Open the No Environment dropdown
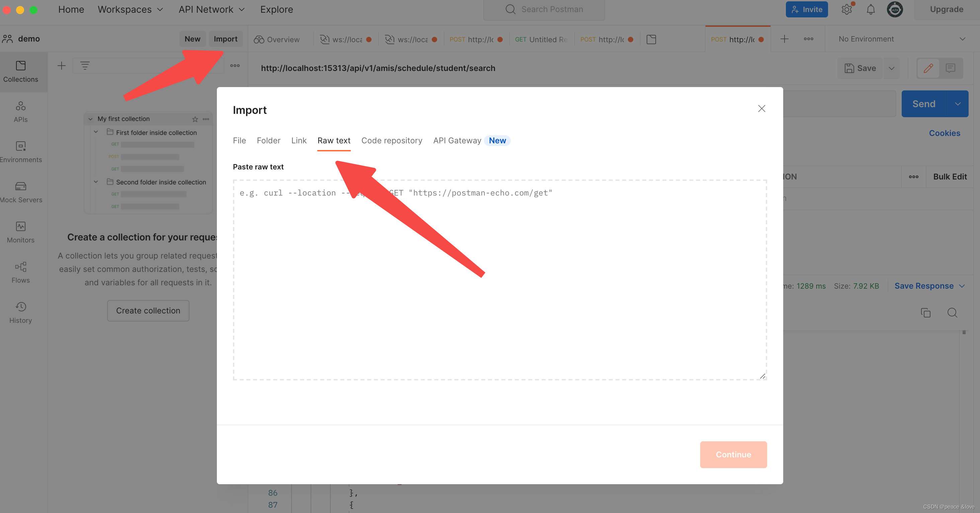Viewport: 980px width, 513px height. tap(902, 39)
